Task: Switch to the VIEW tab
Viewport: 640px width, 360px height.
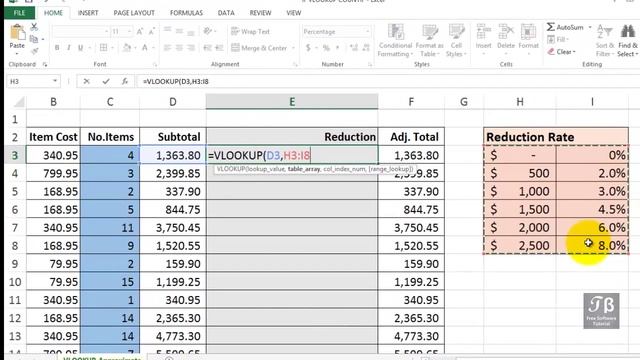Action: coord(293,13)
